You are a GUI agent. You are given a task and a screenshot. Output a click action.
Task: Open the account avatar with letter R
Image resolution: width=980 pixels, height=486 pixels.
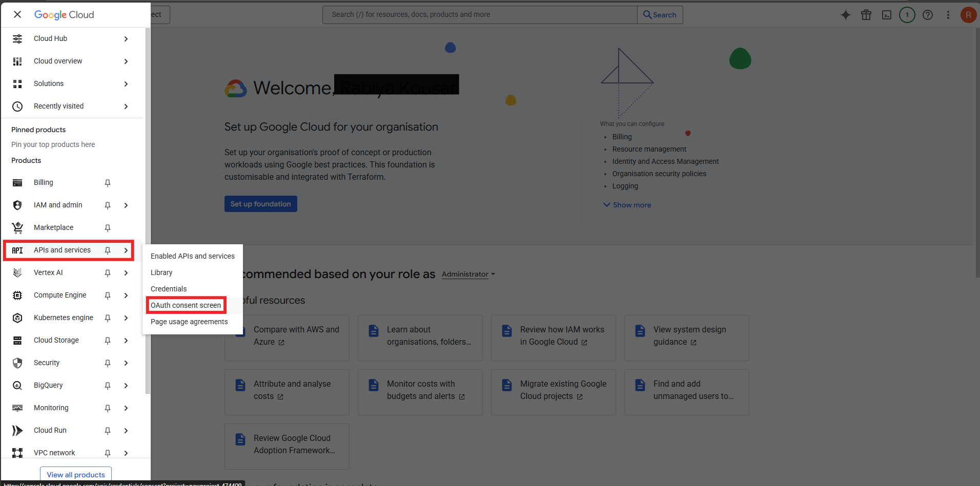click(968, 14)
